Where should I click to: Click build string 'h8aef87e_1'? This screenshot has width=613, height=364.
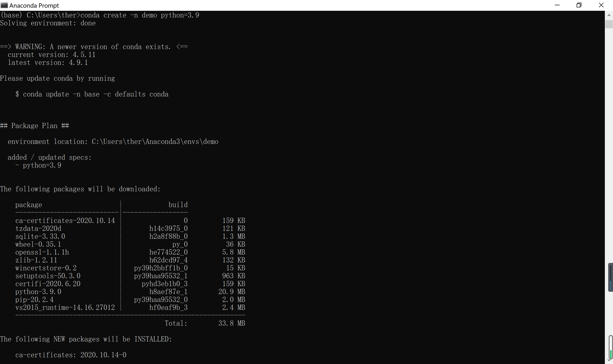(168, 292)
